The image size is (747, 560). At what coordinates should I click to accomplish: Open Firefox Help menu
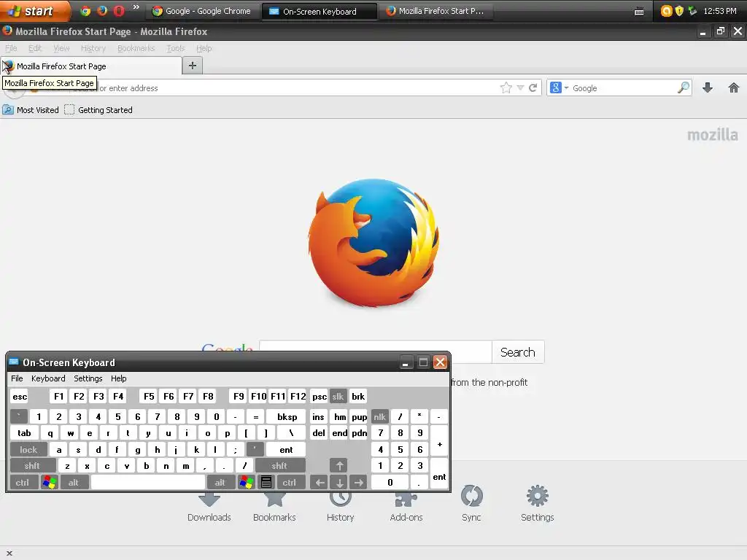click(x=204, y=48)
